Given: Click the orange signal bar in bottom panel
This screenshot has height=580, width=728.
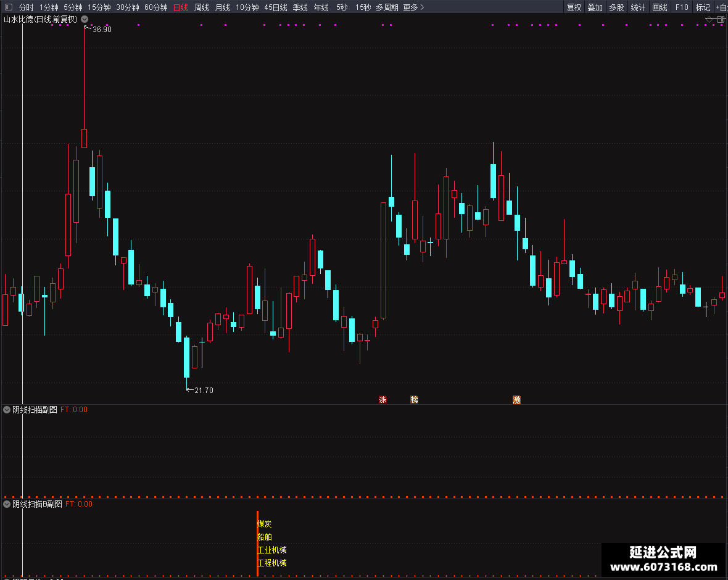Looking at the screenshot, I should pyautogui.click(x=257, y=544).
